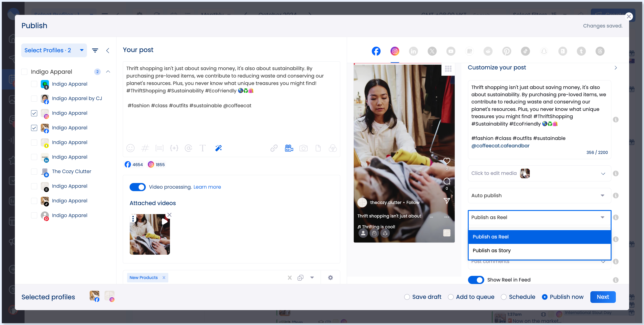This screenshot has width=644, height=325.
Task: Select the Reddit network icon
Action: click(488, 51)
